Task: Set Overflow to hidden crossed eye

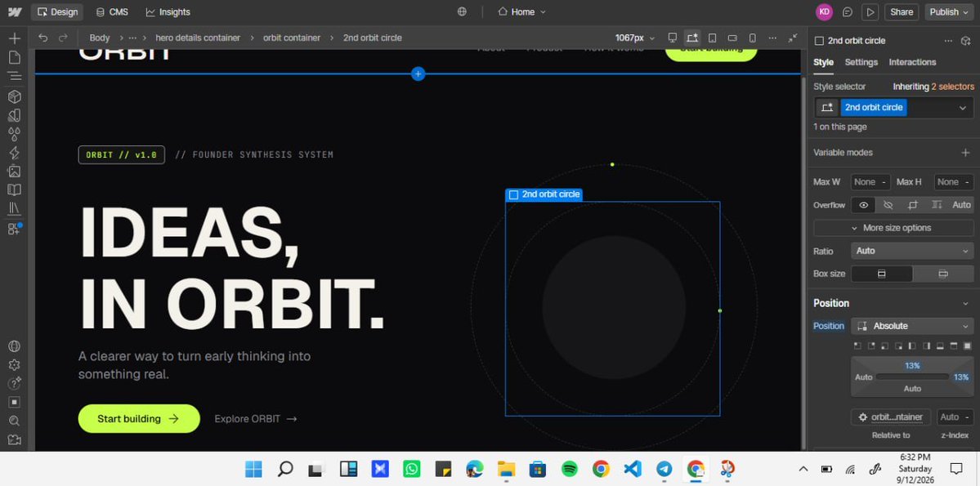Action: (888, 205)
